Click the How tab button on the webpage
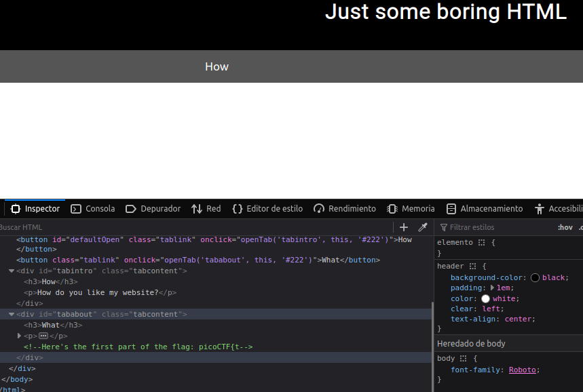The width and height of the screenshot is (583, 392). (x=217, y=66)
